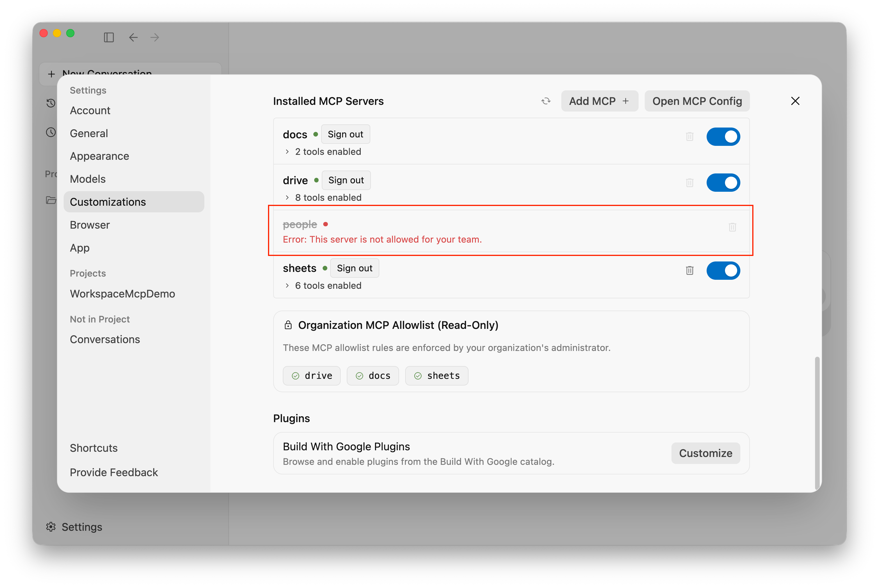Screen dimensions: 879x588
Task: Click the sheets allowlist chip
Action: click(437, 376)
